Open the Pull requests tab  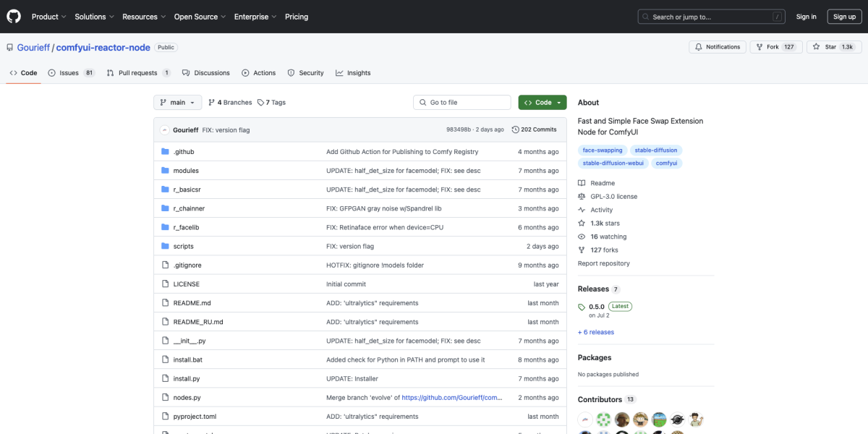click(138, 73)
